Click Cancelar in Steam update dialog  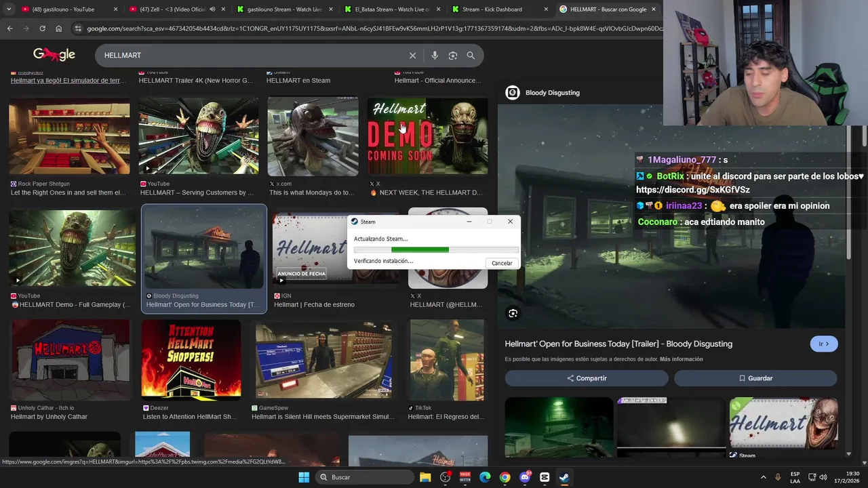click(x=502, y=263)
